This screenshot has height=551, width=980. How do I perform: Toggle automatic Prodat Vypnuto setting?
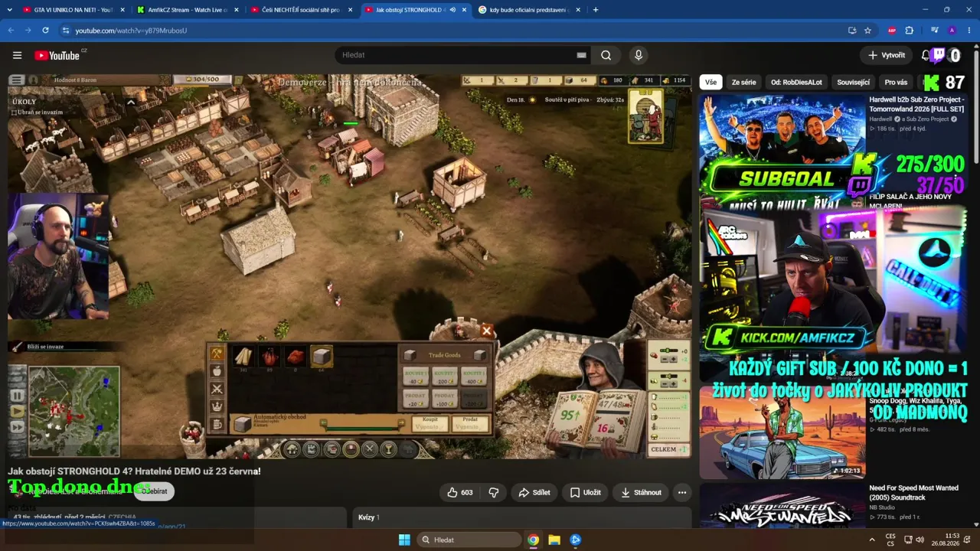click(x=469, y=423)
